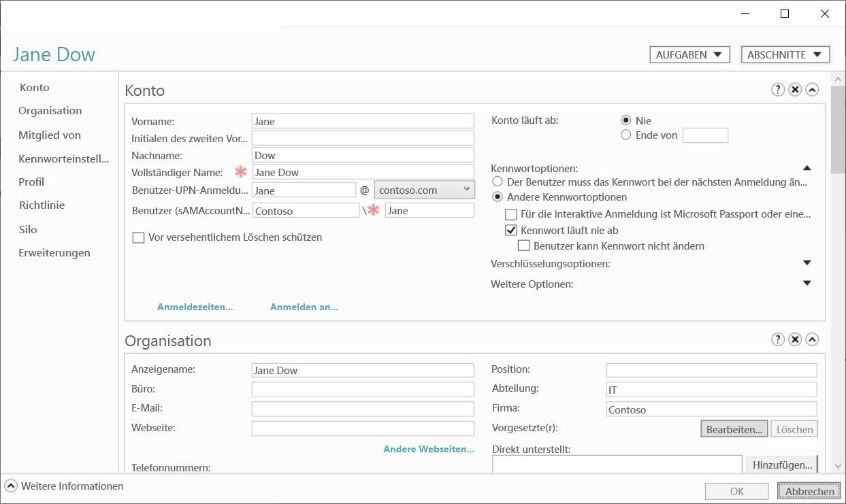Collapse the Konto section with the chevron icon
This screenshot has width=846, height=504.
point(812,89)
